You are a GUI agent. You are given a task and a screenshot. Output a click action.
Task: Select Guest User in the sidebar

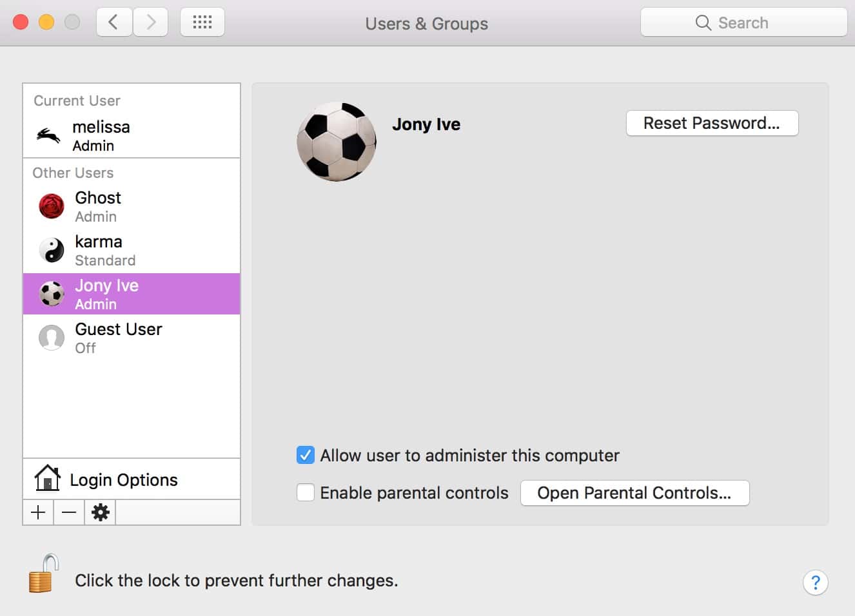tap(132, 338)
